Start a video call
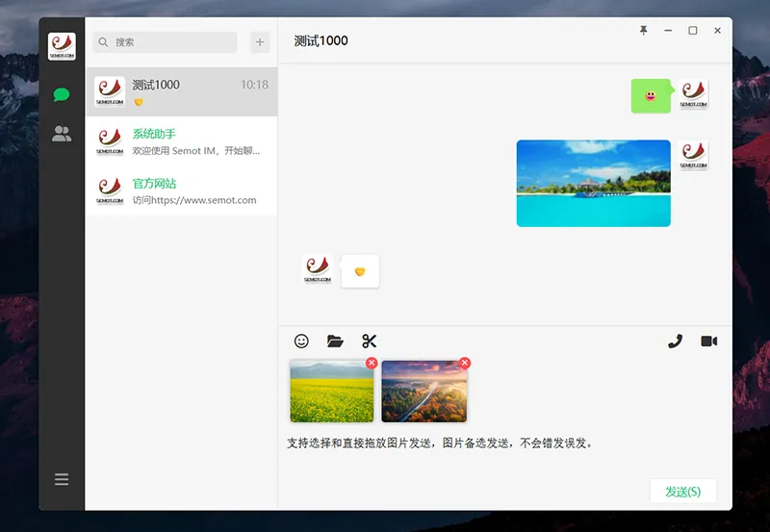 click(x=708, y=342)
